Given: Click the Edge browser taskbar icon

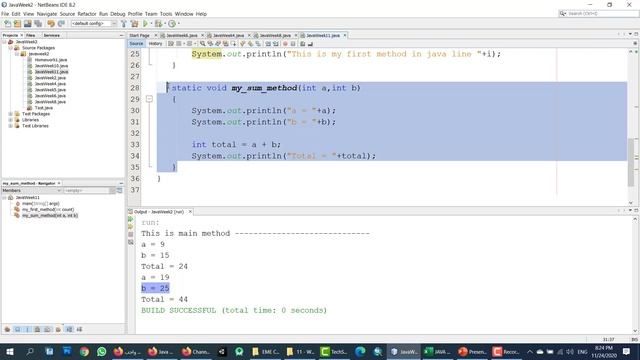Looking at the screenshot, I should (360, 351).
